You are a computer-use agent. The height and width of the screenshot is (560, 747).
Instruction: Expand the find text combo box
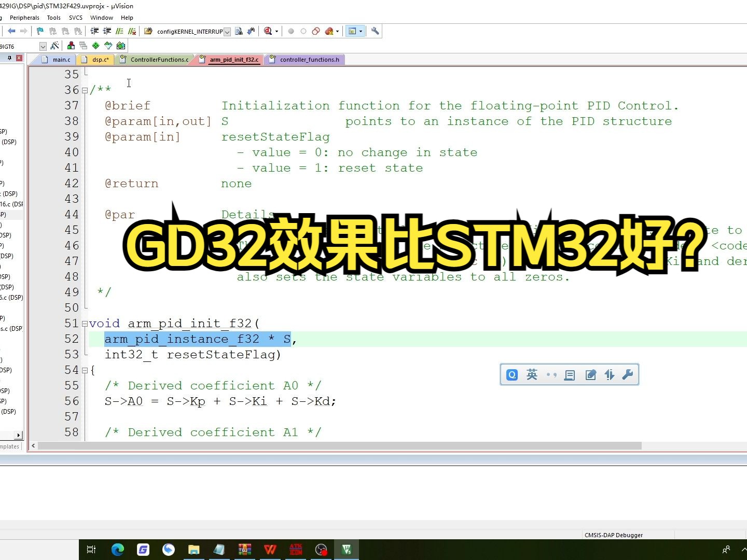[x=227, y=32]
